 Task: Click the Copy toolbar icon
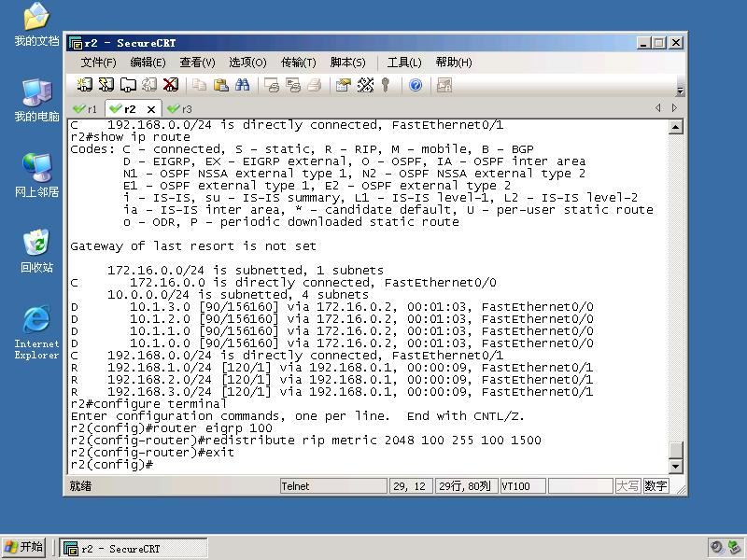(199, 85)
